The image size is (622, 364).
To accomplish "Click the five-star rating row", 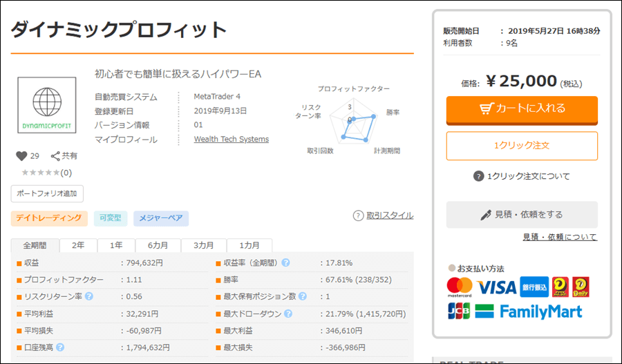I will [41, 173].
